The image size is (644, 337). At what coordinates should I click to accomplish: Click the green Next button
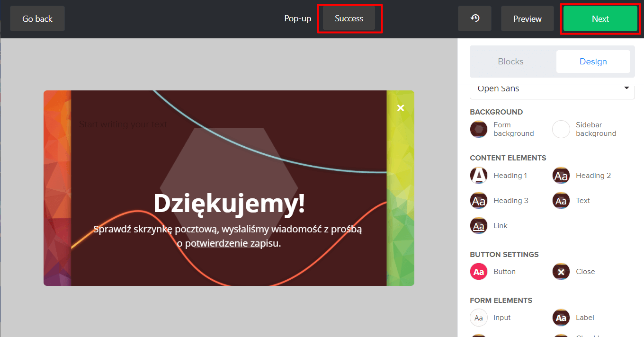[x=600, y=19]
